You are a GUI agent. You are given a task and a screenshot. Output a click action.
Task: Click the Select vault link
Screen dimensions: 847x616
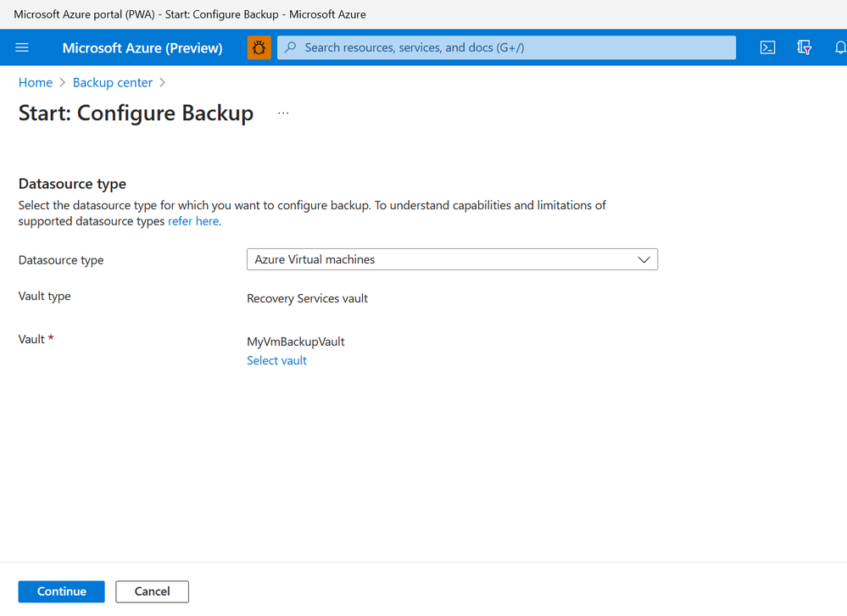coord(276,361)
